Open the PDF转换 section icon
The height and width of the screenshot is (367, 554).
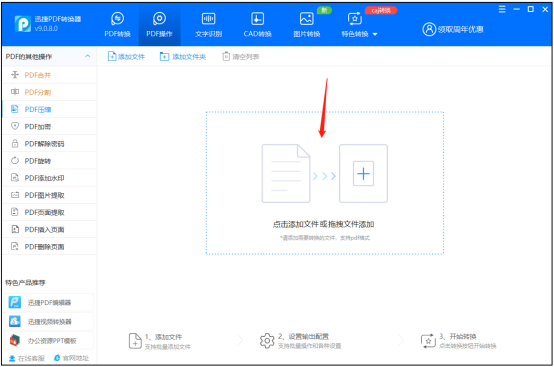(117, 18)
